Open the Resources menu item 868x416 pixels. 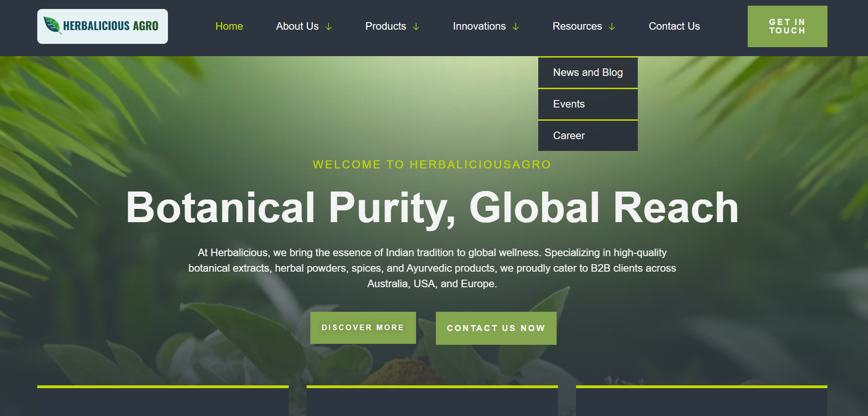pyautogui.click(x=577, y=26)
